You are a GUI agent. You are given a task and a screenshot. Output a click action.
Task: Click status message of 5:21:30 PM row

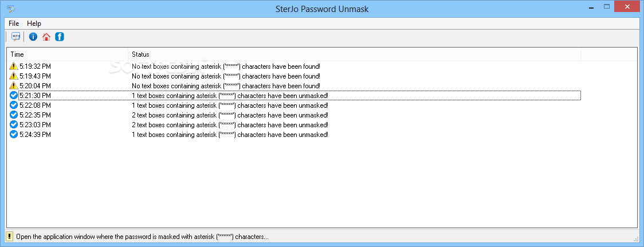coord(230,96)
